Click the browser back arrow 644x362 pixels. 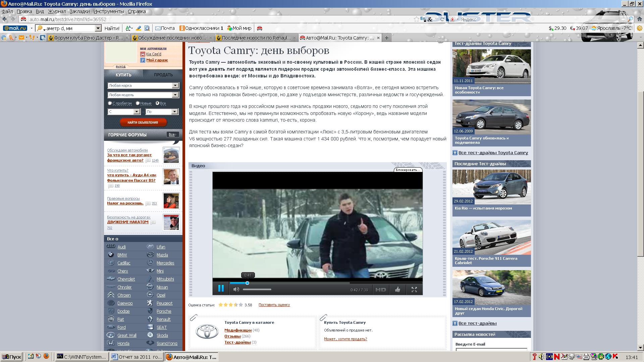[5, 19]
